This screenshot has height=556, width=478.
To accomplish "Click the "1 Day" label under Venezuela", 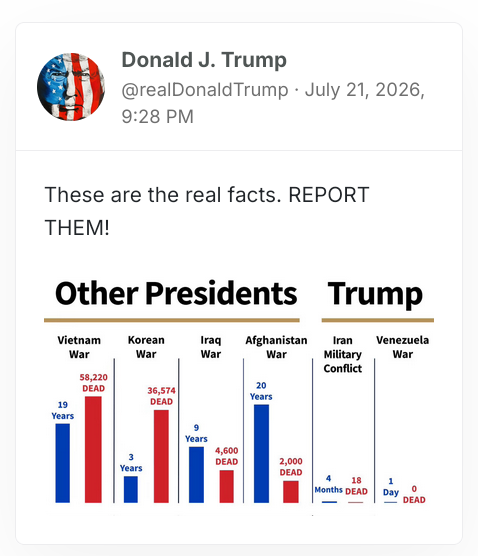I will [391, 487].
